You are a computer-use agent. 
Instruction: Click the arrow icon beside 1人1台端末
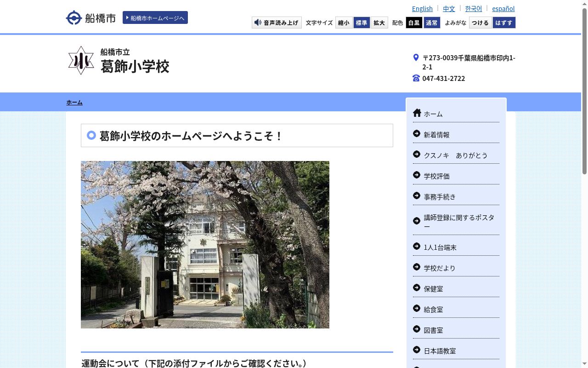(x=417, y=246)
